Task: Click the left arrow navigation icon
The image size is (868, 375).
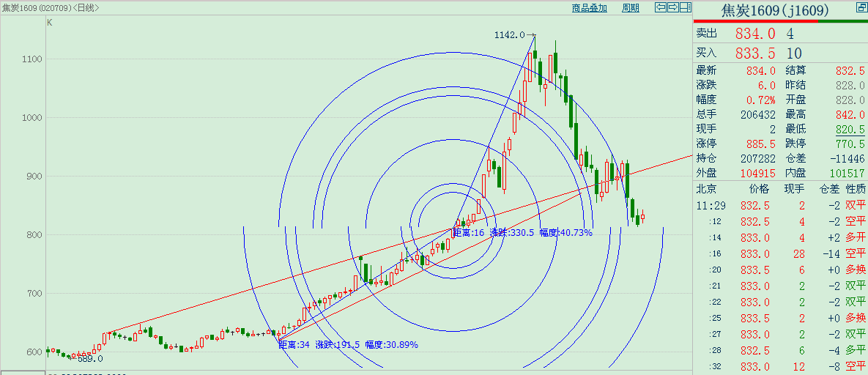Action: click(660, 8)
